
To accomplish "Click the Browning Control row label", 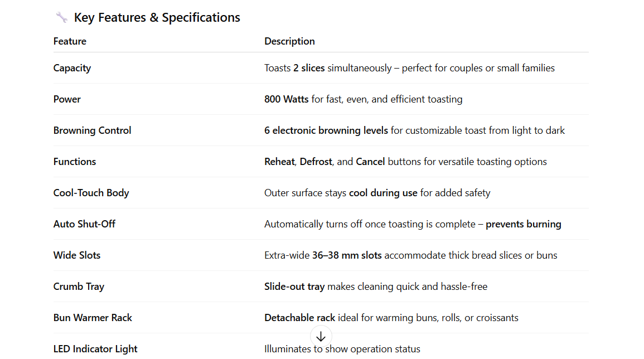I will pos(92,130).
